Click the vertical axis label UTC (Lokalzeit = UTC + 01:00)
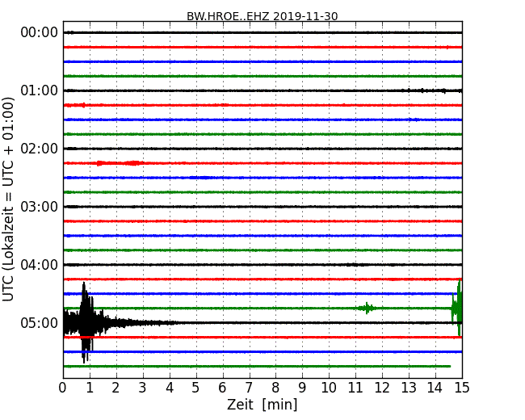This screenshot has height=420, width=525. [8, 199]
